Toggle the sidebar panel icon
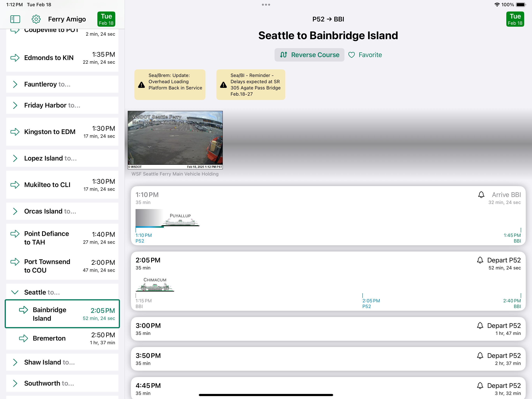The image size is (532, 399). coord(15,19)
